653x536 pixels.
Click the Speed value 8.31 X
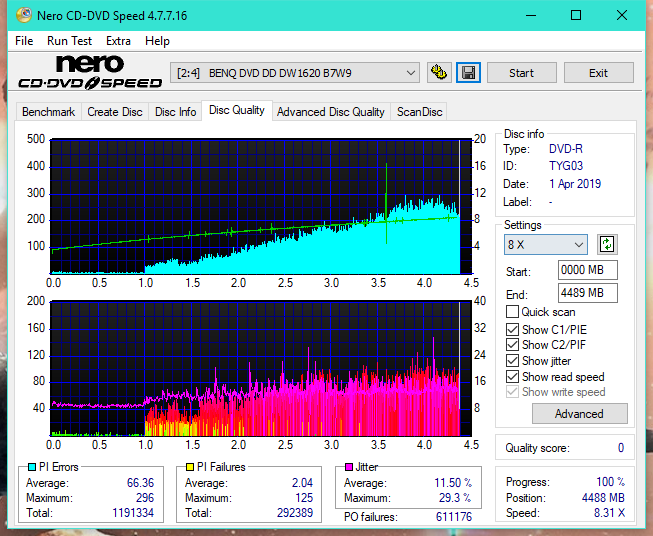coord(609,513)
